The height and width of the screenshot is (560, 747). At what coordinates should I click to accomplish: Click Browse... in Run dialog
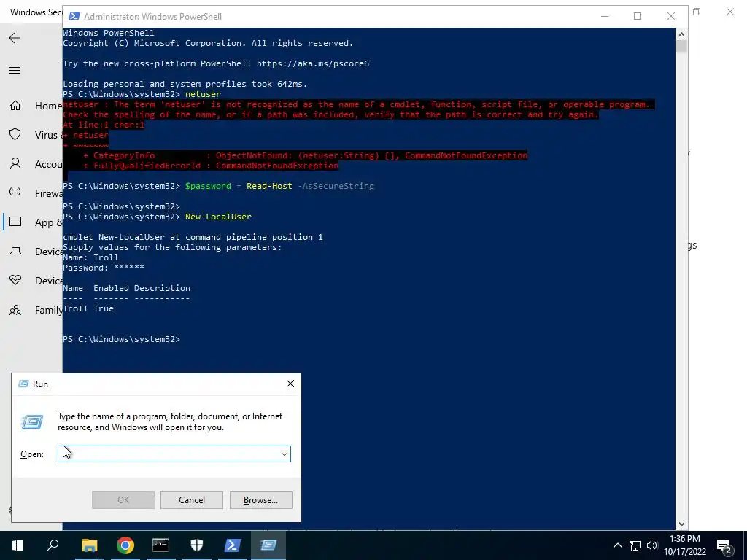(260, 500)
